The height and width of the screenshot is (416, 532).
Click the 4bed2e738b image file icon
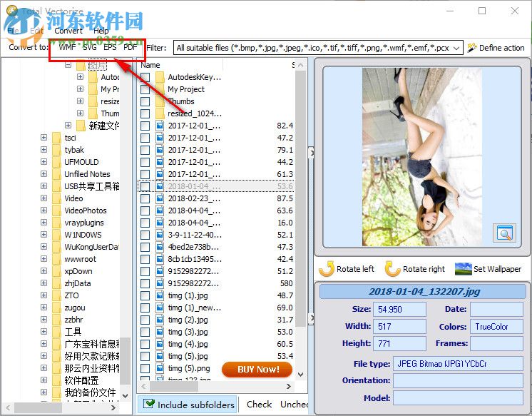[160, 247]
